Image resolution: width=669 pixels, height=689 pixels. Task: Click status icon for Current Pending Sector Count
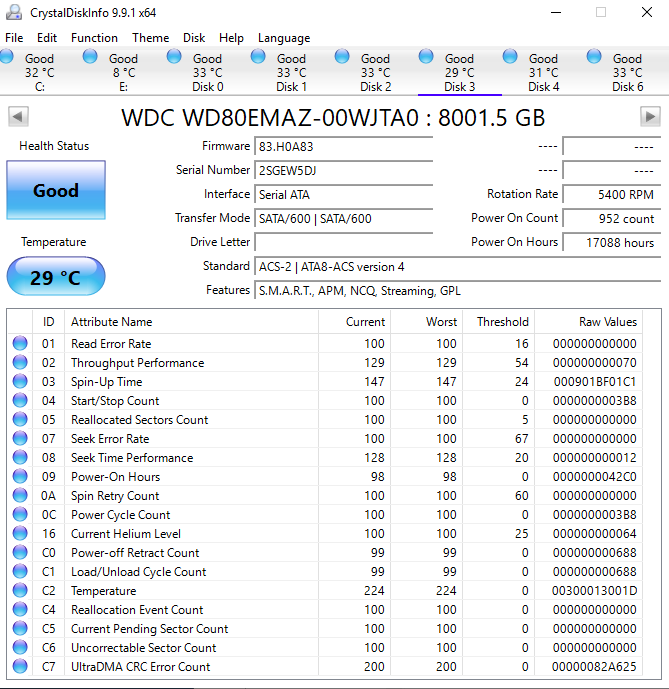click(20, 628)
